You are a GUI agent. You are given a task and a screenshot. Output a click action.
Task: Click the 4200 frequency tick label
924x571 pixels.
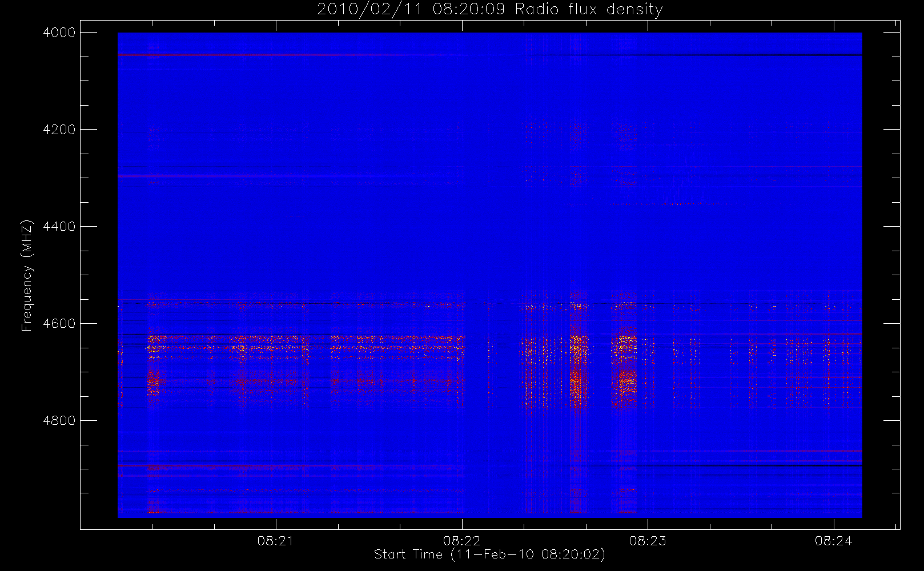(x=59, y=130)
